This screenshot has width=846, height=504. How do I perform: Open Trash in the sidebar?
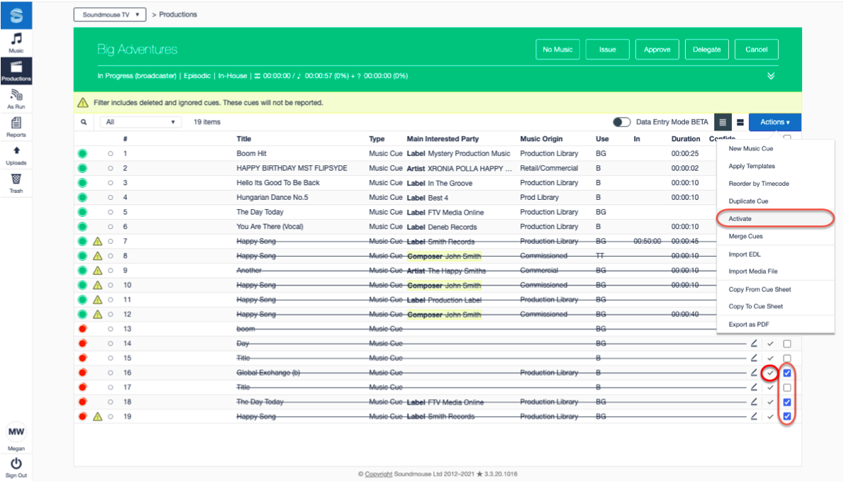16,184
